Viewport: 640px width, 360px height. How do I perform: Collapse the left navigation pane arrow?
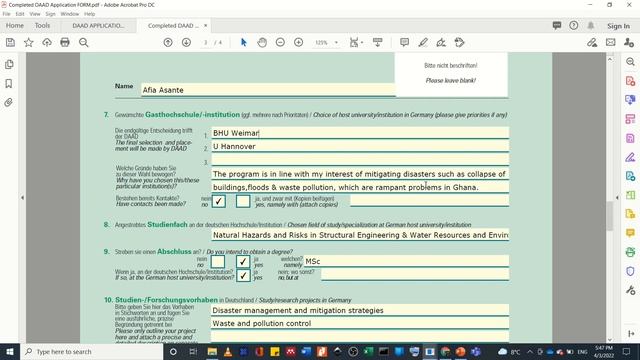click(22, 198)
